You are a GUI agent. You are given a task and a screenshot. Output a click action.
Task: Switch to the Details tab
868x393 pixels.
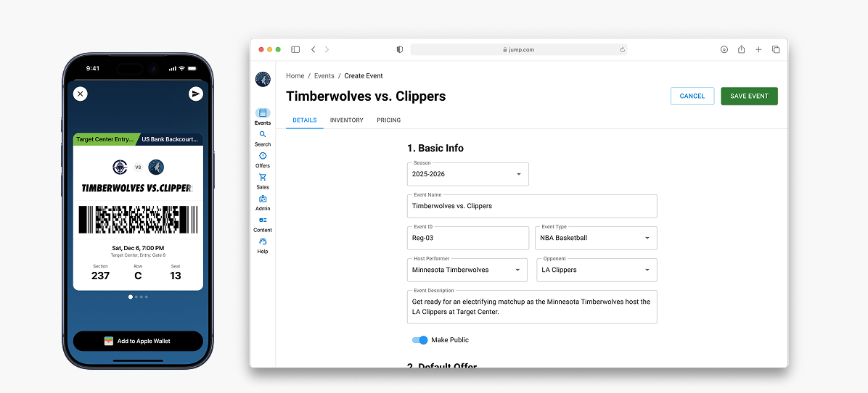305,120
